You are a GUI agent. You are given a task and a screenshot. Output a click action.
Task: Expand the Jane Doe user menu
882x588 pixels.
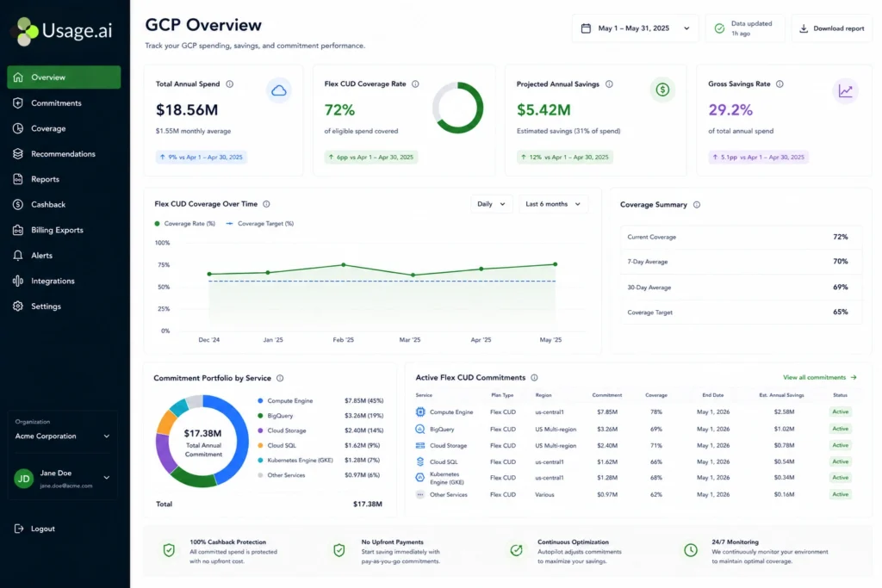point(106,478)
